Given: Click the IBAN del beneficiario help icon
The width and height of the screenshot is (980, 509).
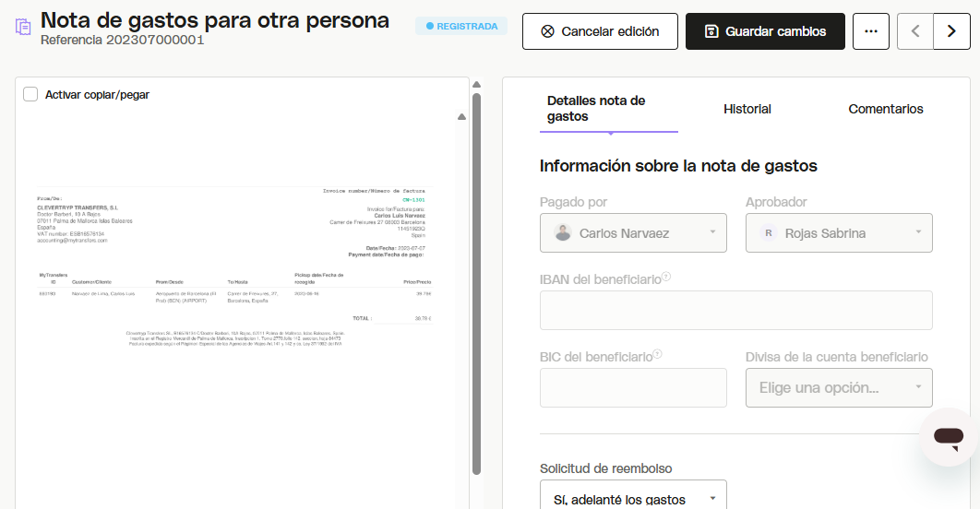Looking at the screenshot, I should point(666,277).
